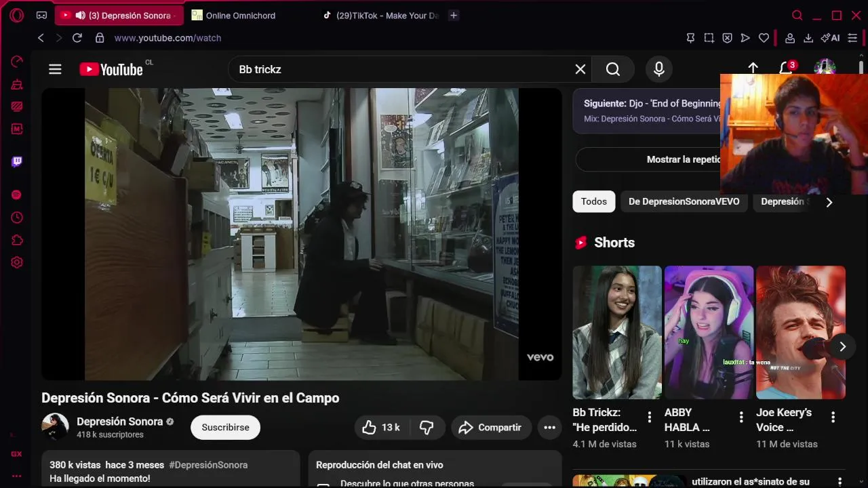Open ad blocker shield icon
This screenshot has width=868, height=488.
(727, 38)
